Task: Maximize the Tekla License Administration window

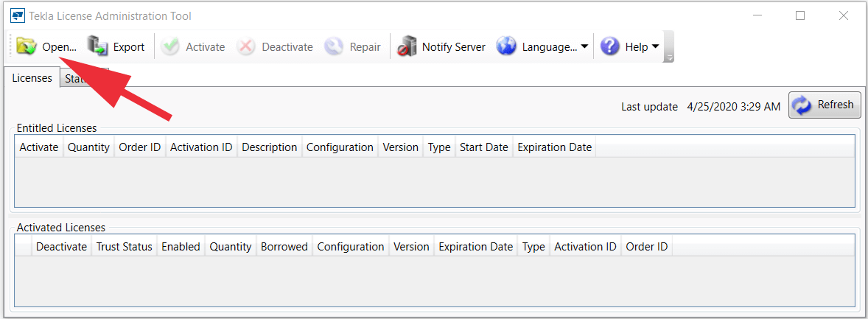Action: tap(800, 16)
